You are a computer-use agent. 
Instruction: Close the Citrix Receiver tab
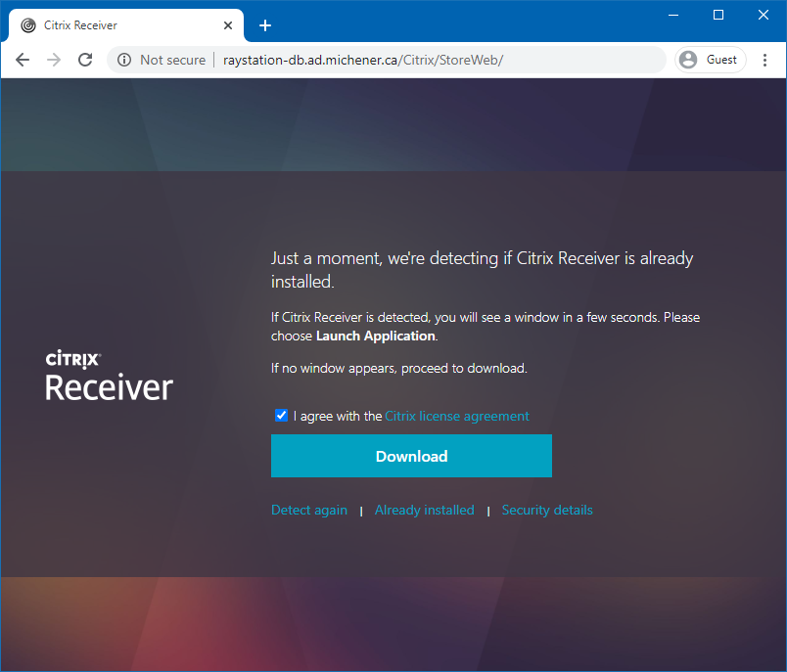pyautogui.click(x=228, y=25)
